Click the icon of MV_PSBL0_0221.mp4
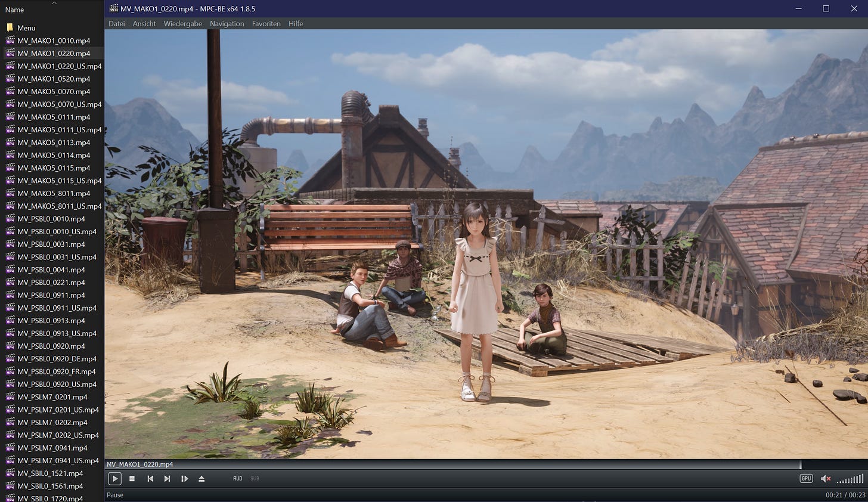Screen dimensions: 868x502 click(x=10, y=282)
